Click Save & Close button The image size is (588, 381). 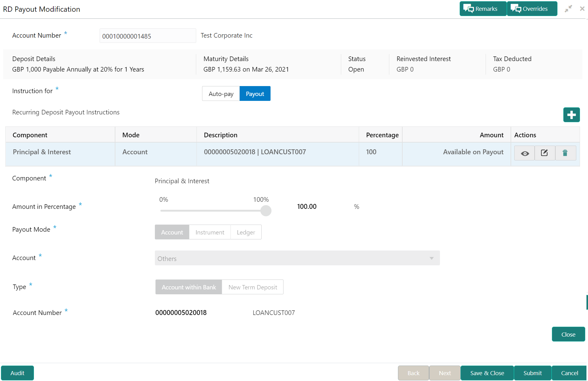(487, 373)
